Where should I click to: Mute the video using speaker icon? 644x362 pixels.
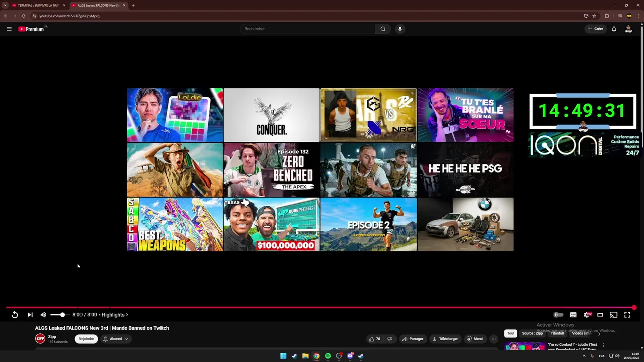(43, 315)
